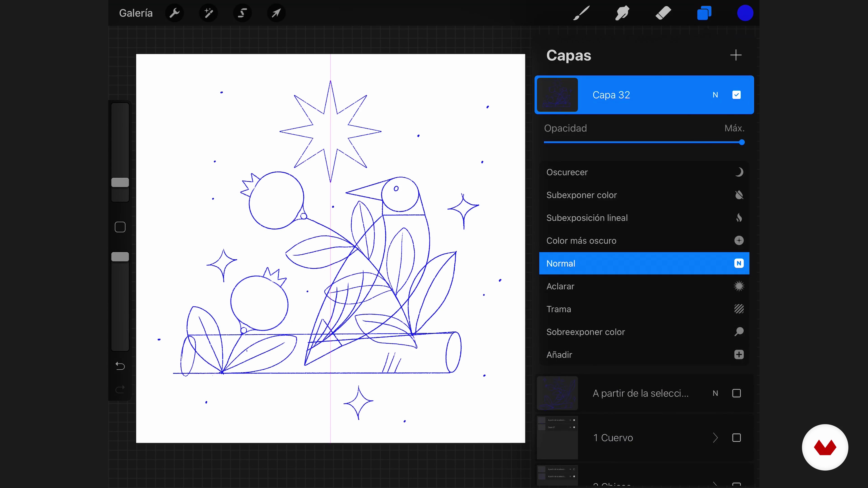Screen dimensions: 868x488
Task: Open the 1 Cuervo group thumbnail
Action: click(557, 438)
